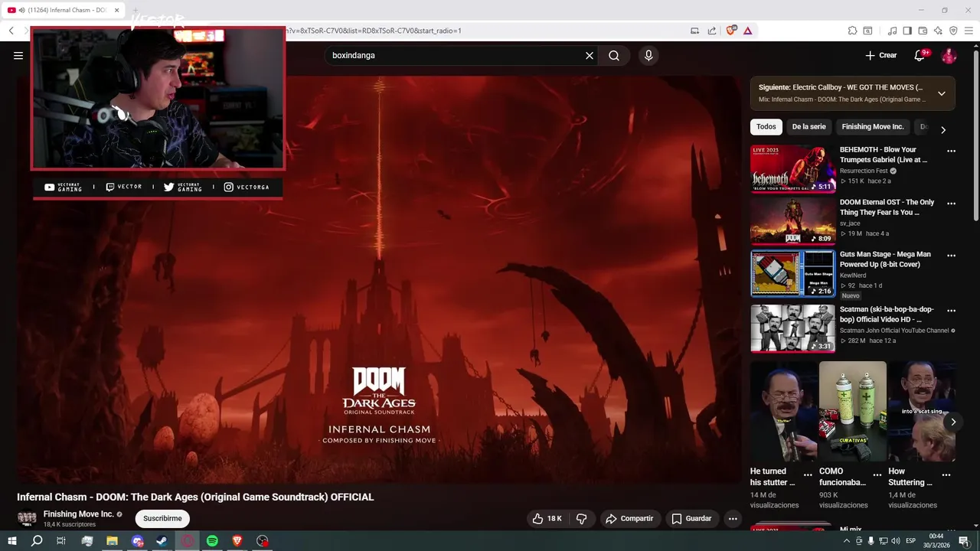
Task: Click the Scatman video title text
Action: (x=887, y=315)
